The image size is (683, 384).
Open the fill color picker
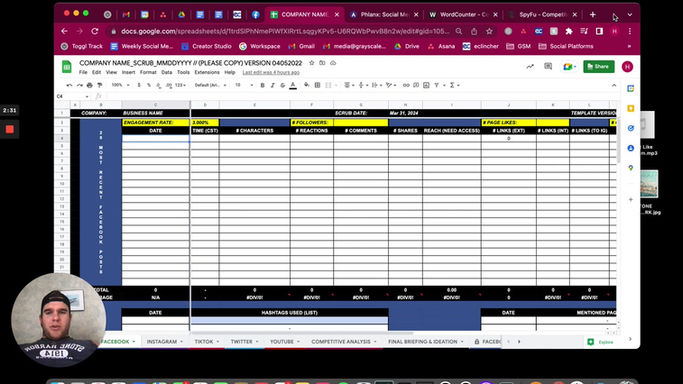click(307, 85)
